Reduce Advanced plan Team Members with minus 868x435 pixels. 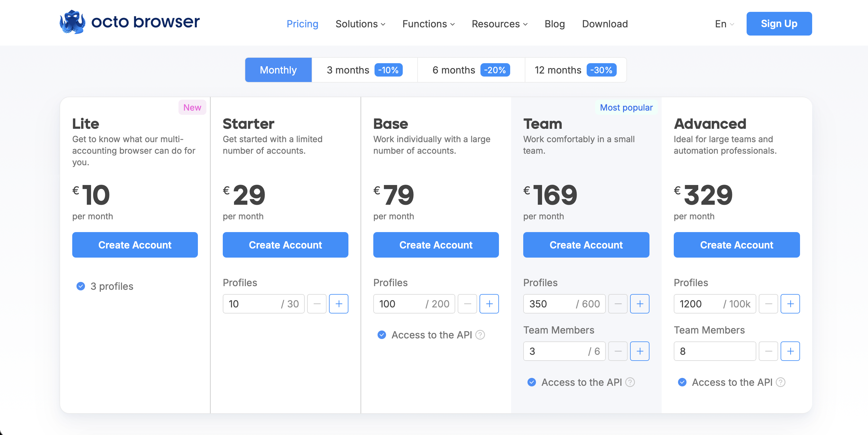768,351
